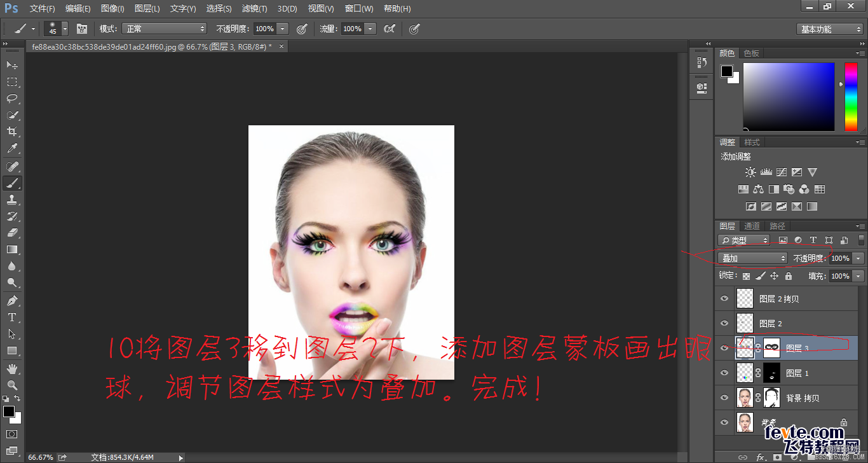Viewport: 868px width, 463px height.
Task: Open the 流量 slider arrow
Action: (x=370, y=29)
